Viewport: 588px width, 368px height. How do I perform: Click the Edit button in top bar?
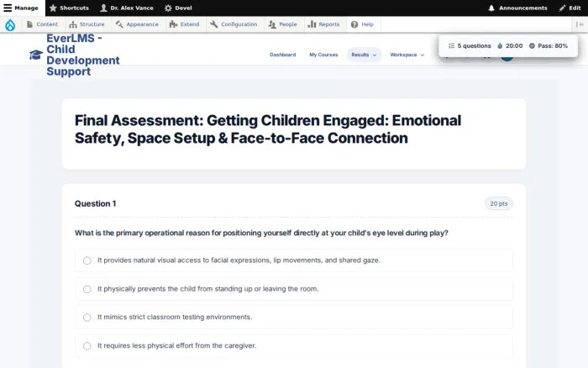[570, 8]
